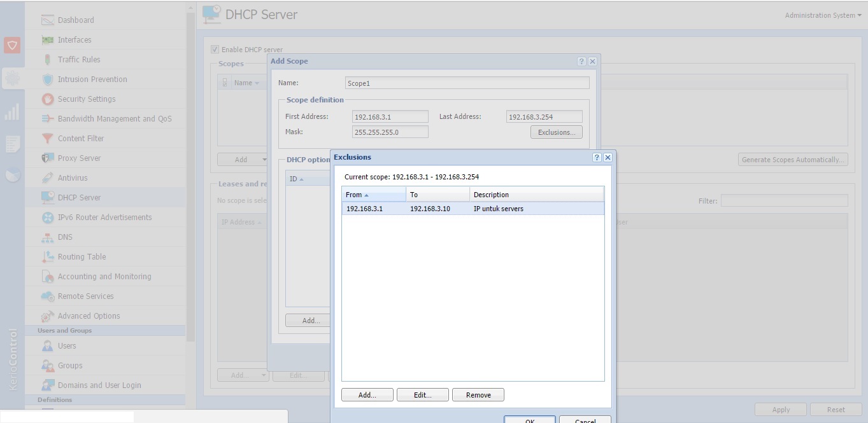Viewport: 868px width, 423px height.
Task: Select the 192.168.3.1 exclusion row
Action: tap(446, 208)
